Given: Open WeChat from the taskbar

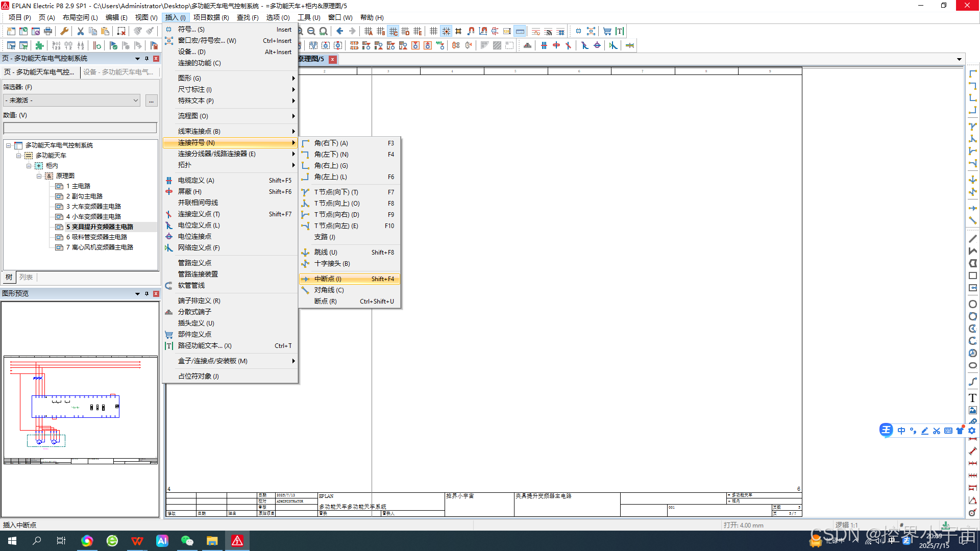Looking at the screenshot, I should (187, 541).
